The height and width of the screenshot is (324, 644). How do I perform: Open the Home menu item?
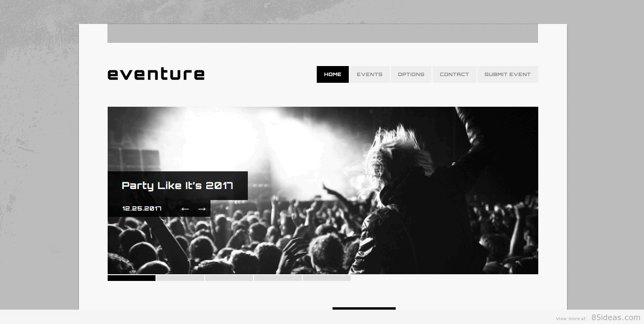point(333,74)
